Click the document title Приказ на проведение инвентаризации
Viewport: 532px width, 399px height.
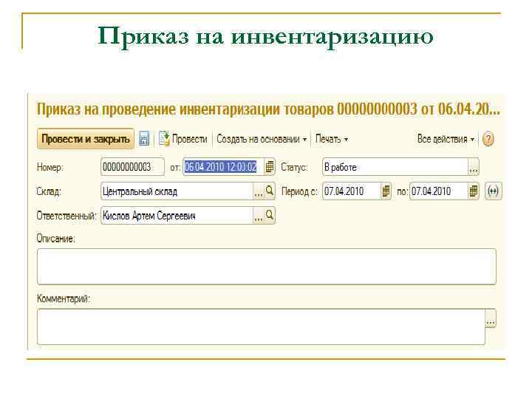click(268, 109)
